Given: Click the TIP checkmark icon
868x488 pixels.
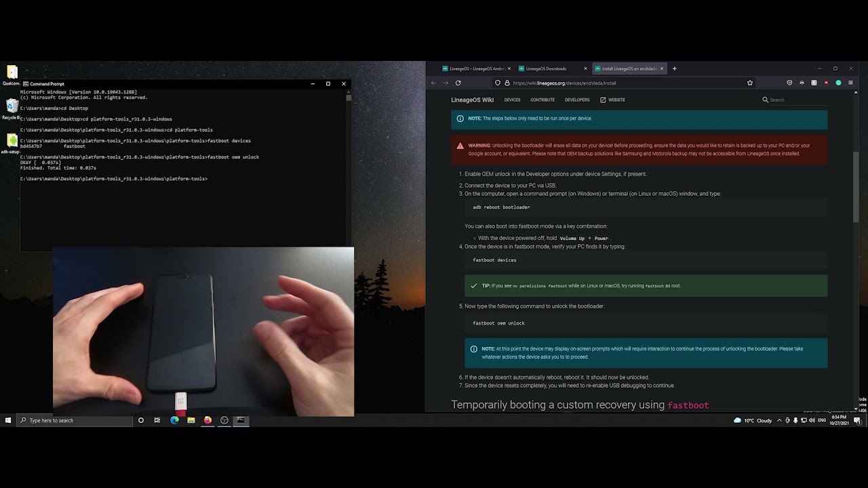Looking at the screenshot, I should pyautogui.click(x=474, y=285).
